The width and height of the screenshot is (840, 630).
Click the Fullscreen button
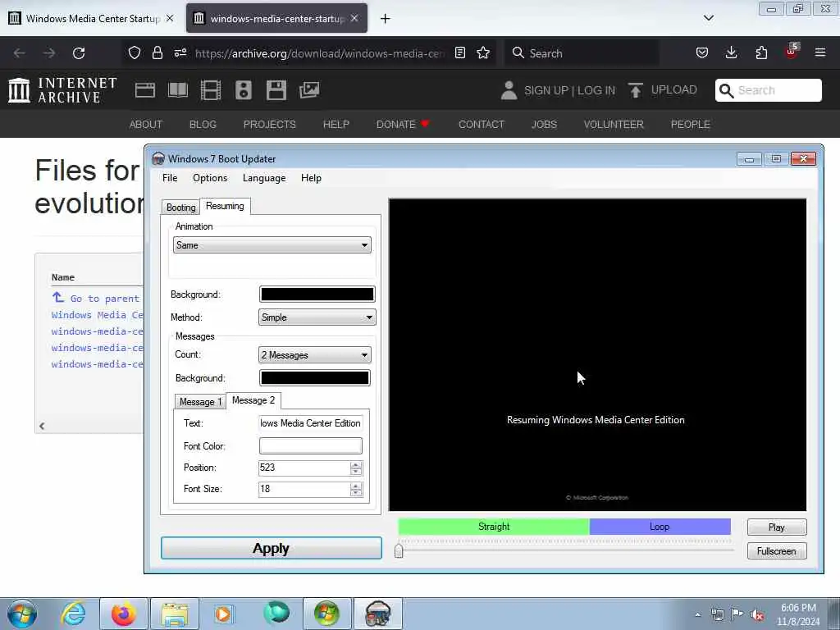(776, 551)
